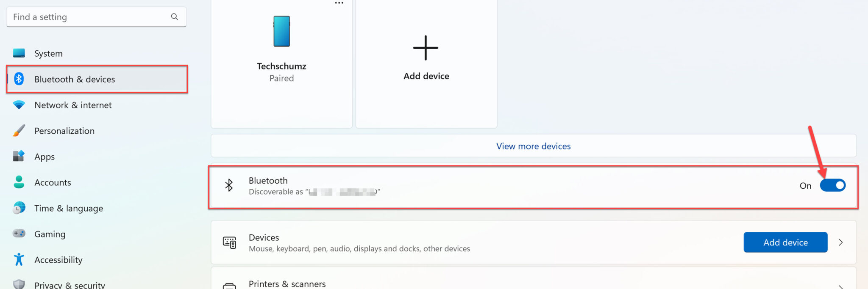Open Techschumz device three-dot menu
The width and height of the screenshot is (868, 289).
coord(339,3)
